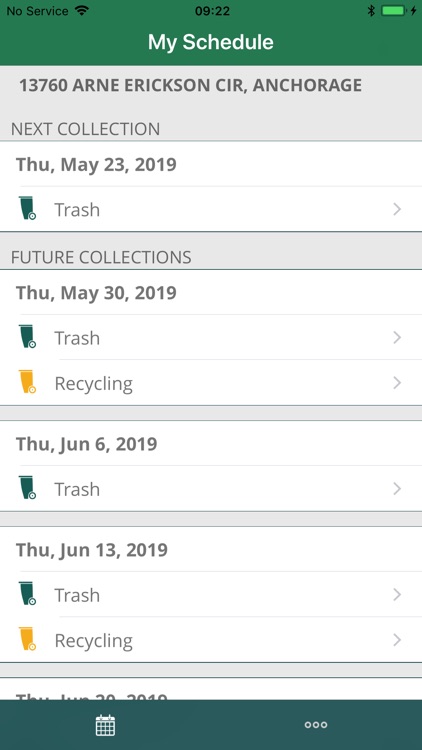The image size is (422, 750).
Task: Tap the green trash bin icon for May 23
Action: coord(27,208)
